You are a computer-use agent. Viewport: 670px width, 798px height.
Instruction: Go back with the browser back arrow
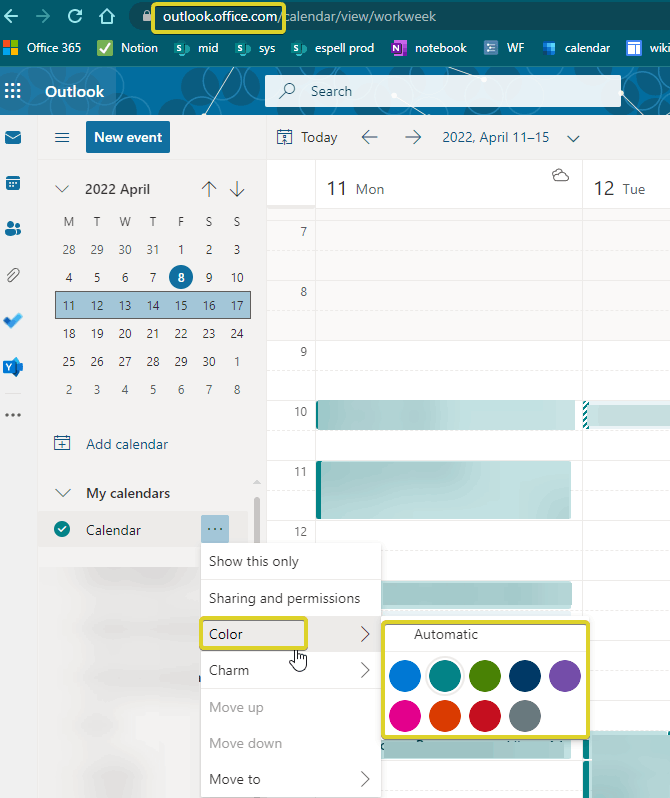(11, 16)
